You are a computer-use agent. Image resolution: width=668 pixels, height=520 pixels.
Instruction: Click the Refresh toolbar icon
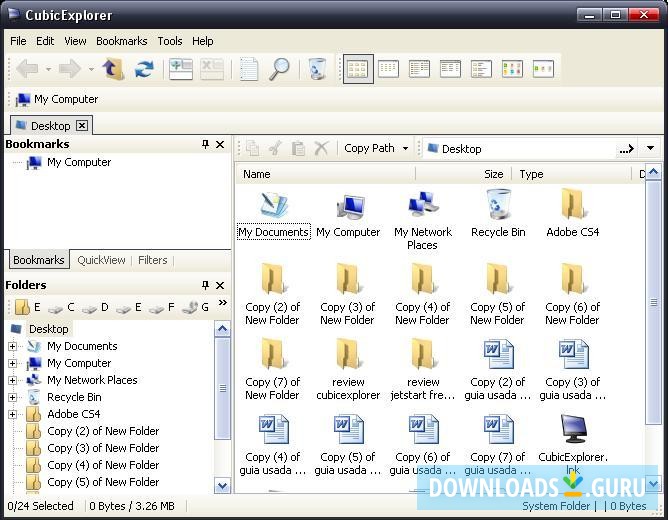(x=145, y=69)
